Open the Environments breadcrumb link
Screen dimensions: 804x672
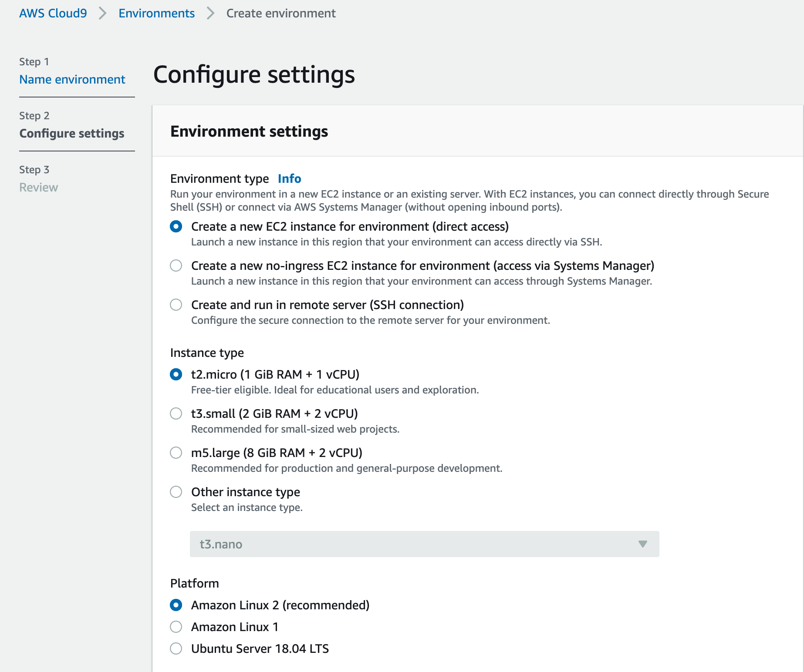tap(157, 13)
